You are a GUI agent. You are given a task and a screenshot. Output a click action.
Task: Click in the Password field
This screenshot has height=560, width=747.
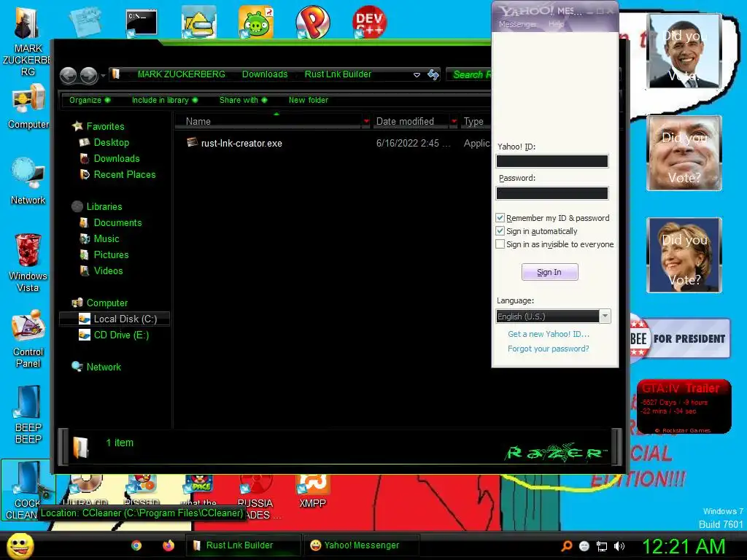[552, 192]
